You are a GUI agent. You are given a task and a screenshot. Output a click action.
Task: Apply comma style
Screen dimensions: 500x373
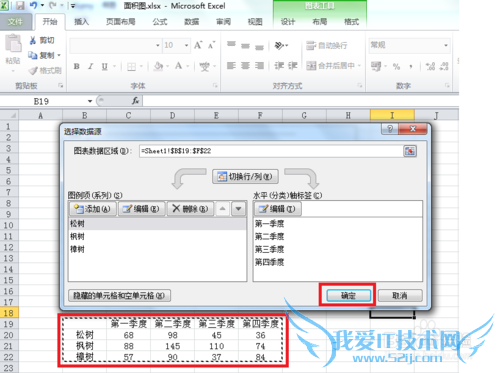[x=411, y=66]
